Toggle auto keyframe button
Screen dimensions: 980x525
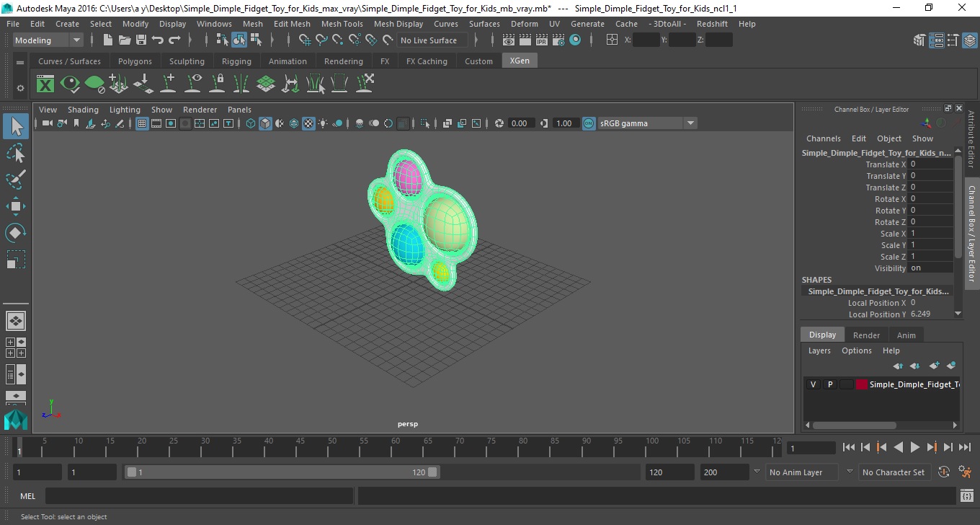(945, 472)
